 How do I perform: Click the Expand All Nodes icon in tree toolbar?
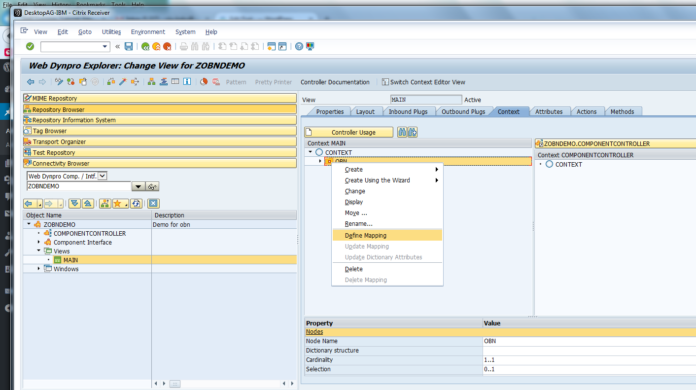pos(75,203)
